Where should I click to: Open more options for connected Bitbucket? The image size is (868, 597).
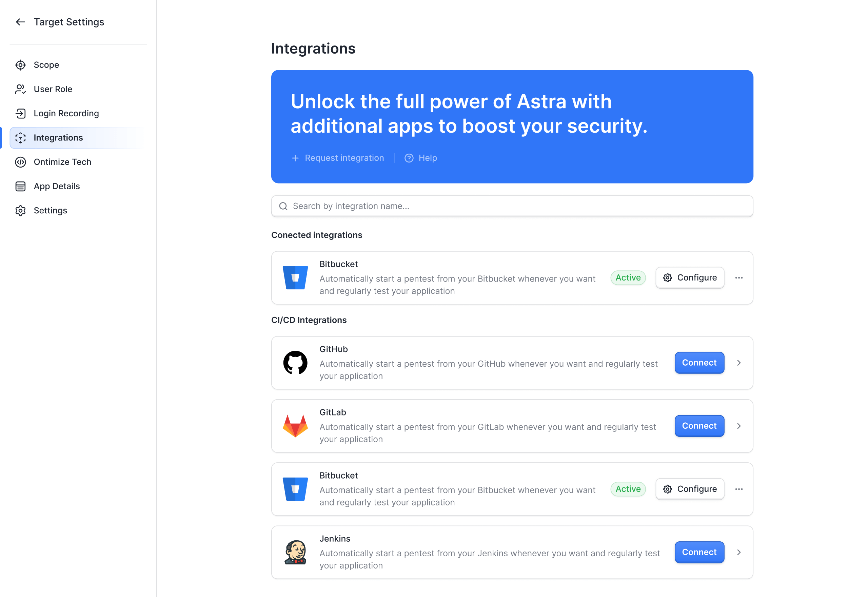click(739, 277)
